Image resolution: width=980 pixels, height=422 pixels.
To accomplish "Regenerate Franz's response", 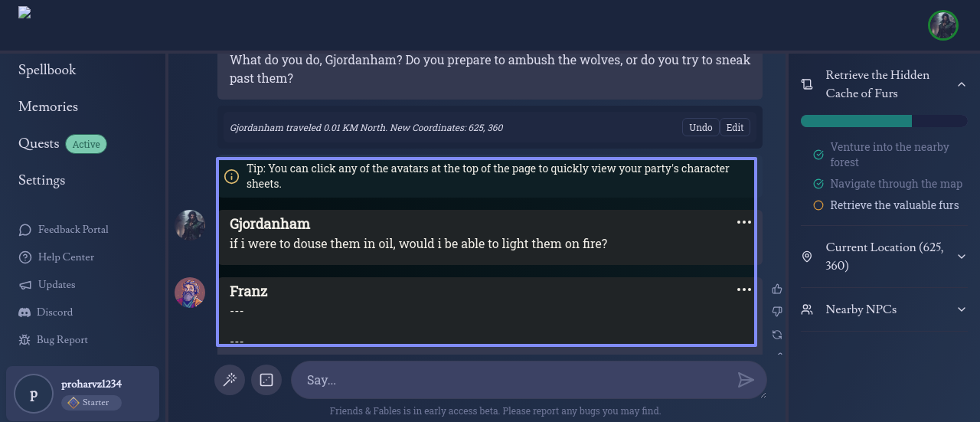I will pyautogui.click(x=777, y=335).
